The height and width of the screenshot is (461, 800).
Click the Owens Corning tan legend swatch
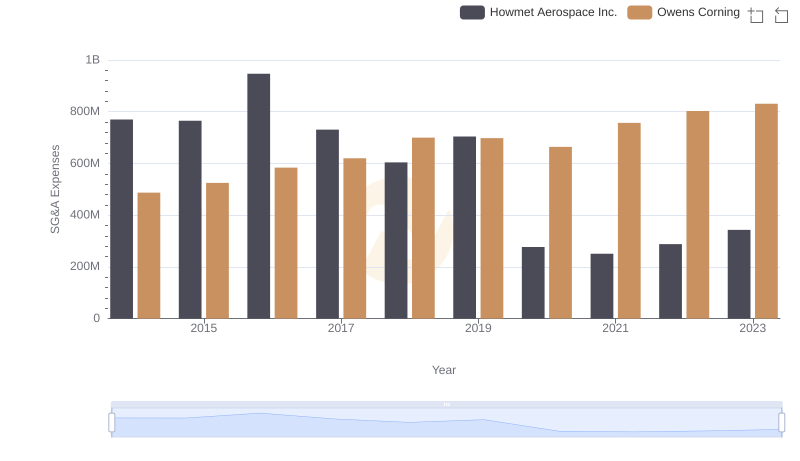(639, 12)
